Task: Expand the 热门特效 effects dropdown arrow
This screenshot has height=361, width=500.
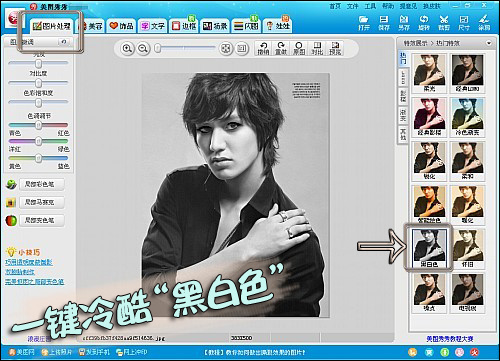Action: [489, 43]
